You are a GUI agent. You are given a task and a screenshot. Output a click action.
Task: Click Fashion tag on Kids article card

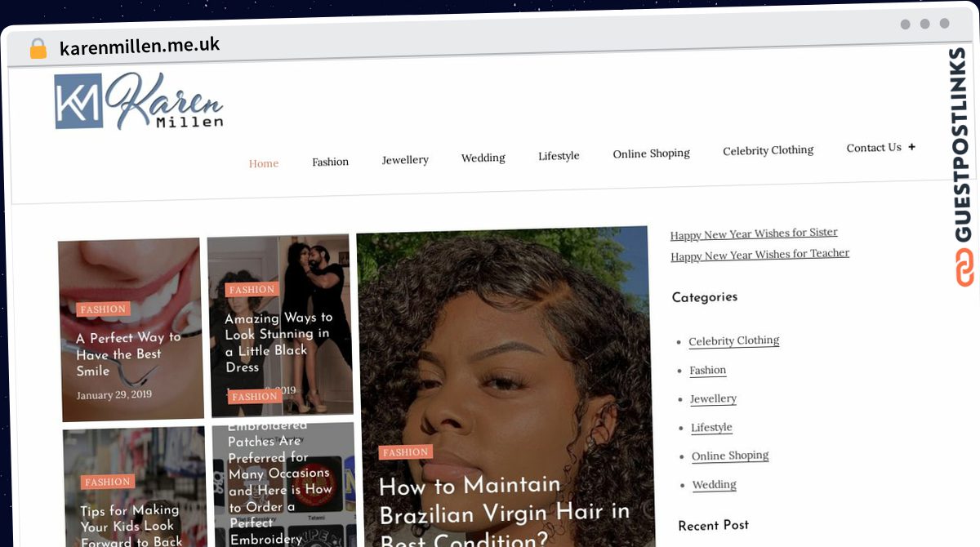tap(108, 482)
